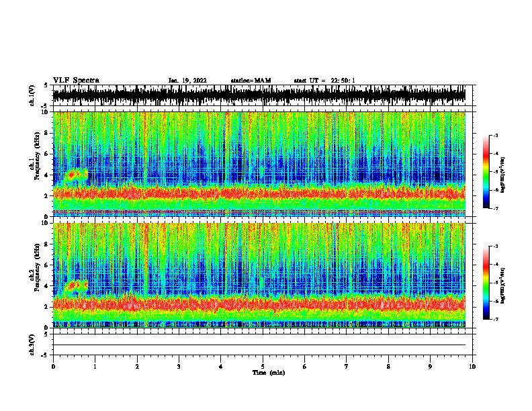Click the '8' kHz tick on ch.2 frequency axis

[x=47, y=244]
